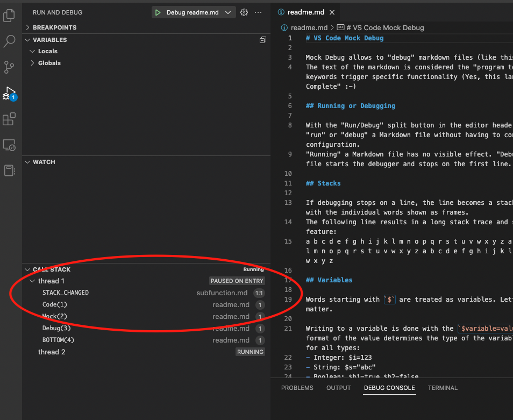The width and height of the screenshot is (513, 420).
Task: Switch to the Terminal panel tab
Action: point(443,388)
